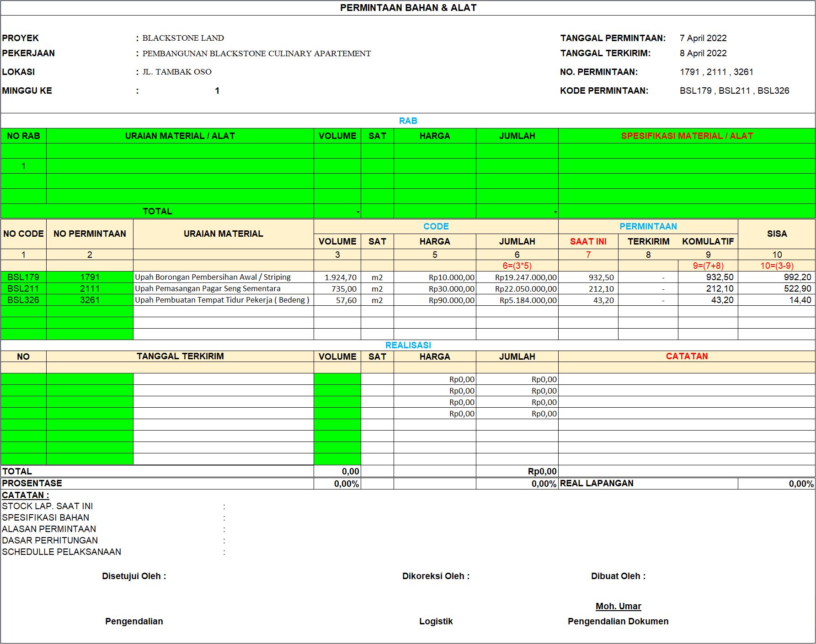
Task: Select the SISA column header
Action: point(777,234)
